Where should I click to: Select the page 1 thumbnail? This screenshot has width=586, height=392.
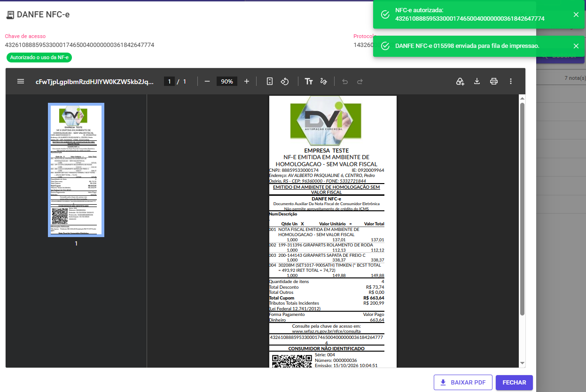tap(76, 170)
